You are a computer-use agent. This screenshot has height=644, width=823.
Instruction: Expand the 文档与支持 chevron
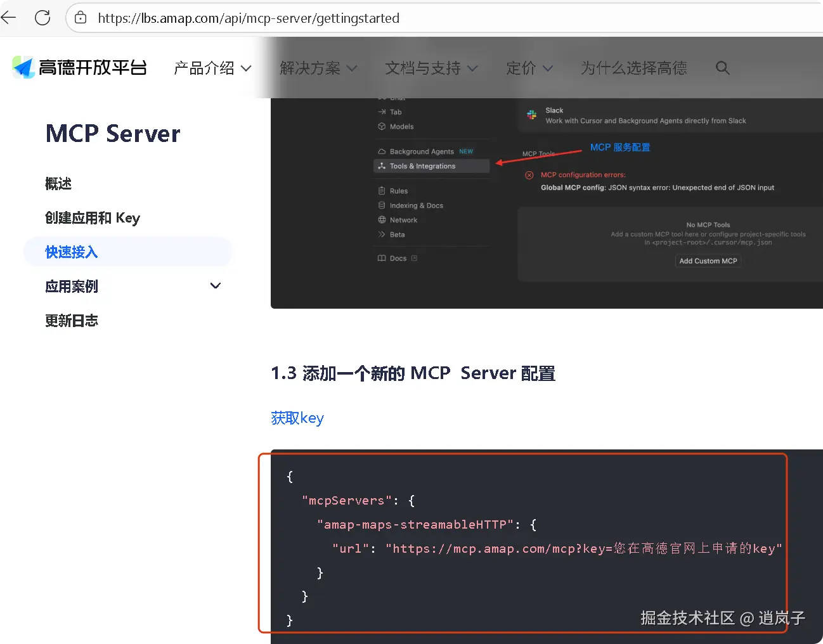[472, 68]
